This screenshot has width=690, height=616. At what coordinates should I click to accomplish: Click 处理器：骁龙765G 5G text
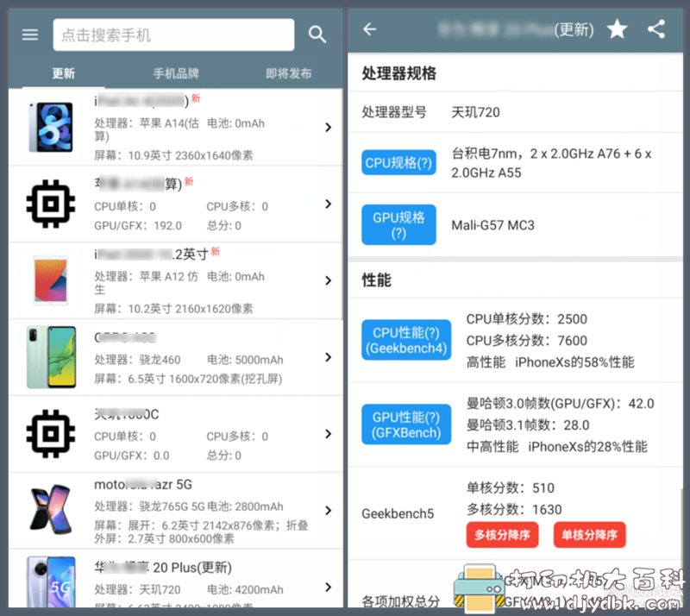point(149,506)
